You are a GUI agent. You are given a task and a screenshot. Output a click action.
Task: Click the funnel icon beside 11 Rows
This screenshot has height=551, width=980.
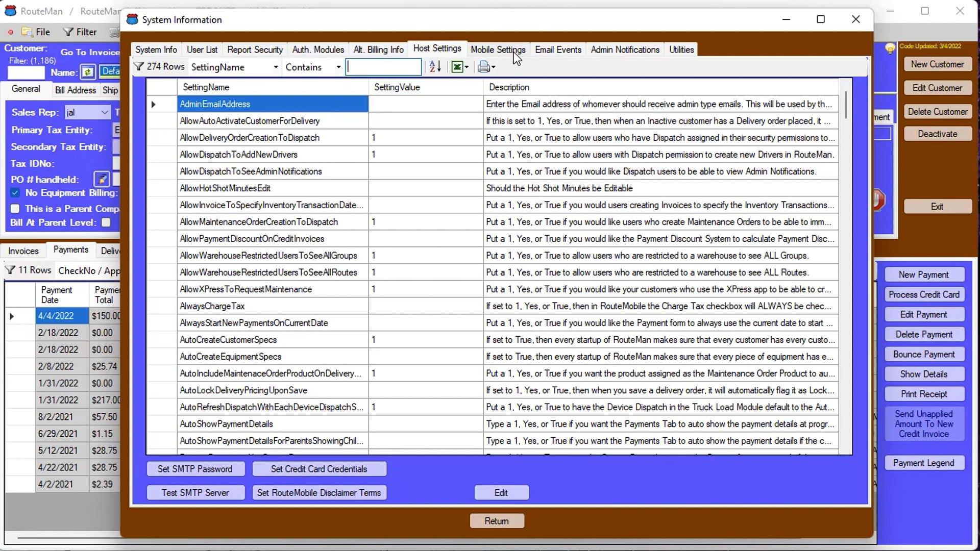[10, 270]
